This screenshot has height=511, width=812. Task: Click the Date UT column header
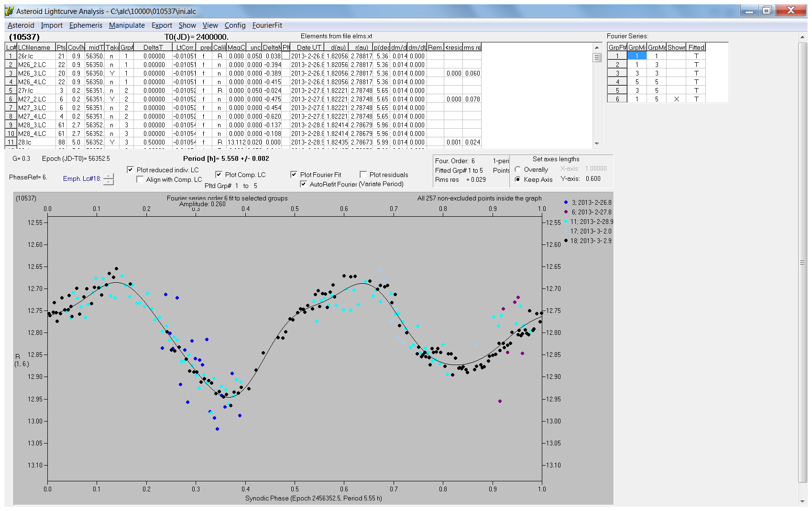[307, 47]
